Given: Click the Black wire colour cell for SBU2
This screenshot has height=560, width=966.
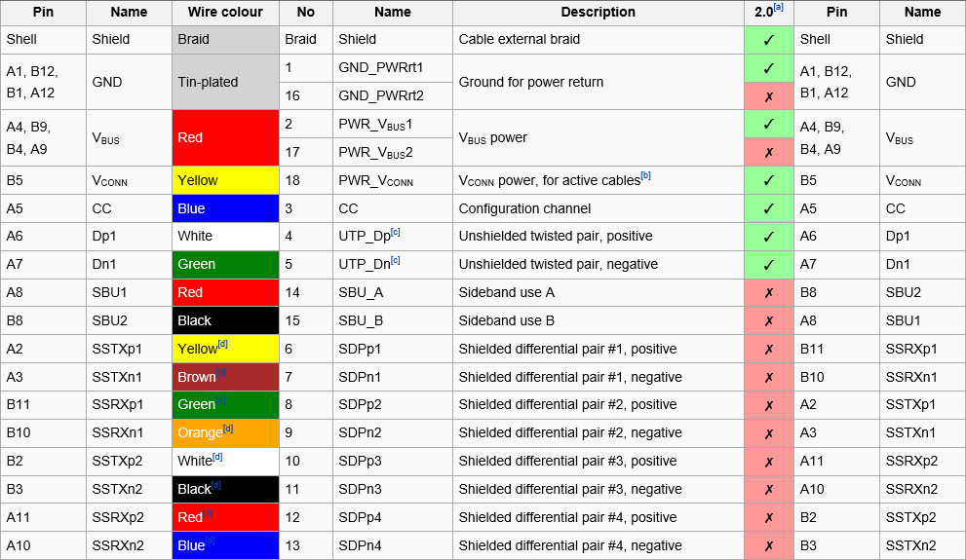Looking at the screenshot, I should click(x=223, y=320).
